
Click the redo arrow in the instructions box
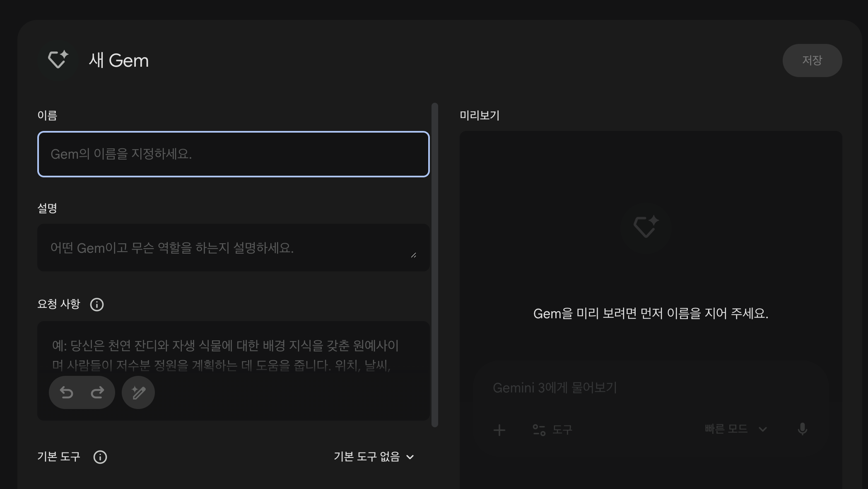(97, 392)
